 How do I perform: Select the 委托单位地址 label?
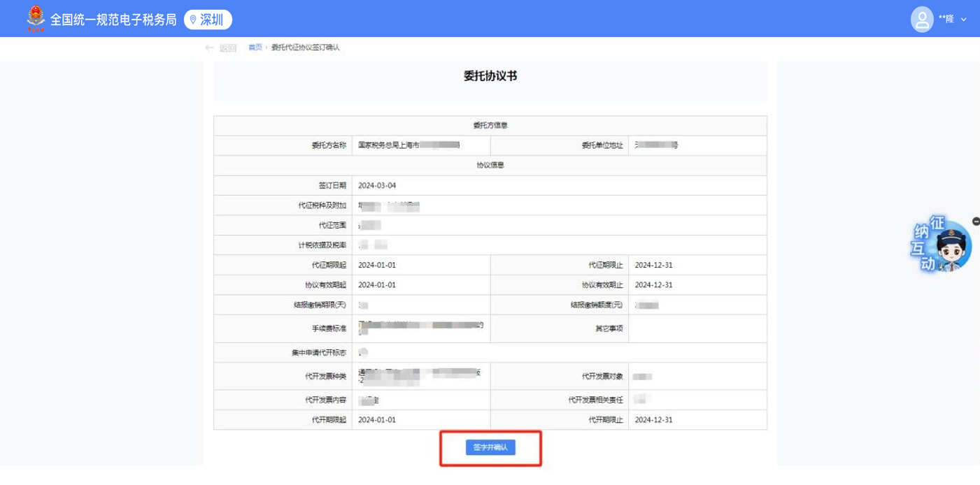point(602,145)
